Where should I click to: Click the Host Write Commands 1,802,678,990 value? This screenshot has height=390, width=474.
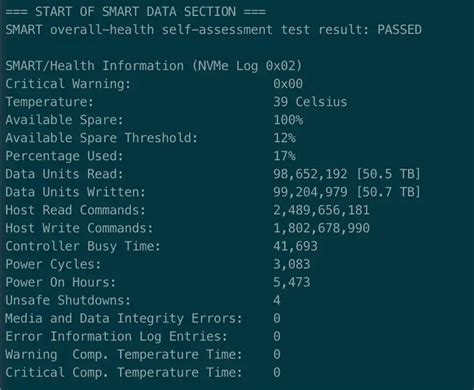pyautogui.click(x=321, y=228)
